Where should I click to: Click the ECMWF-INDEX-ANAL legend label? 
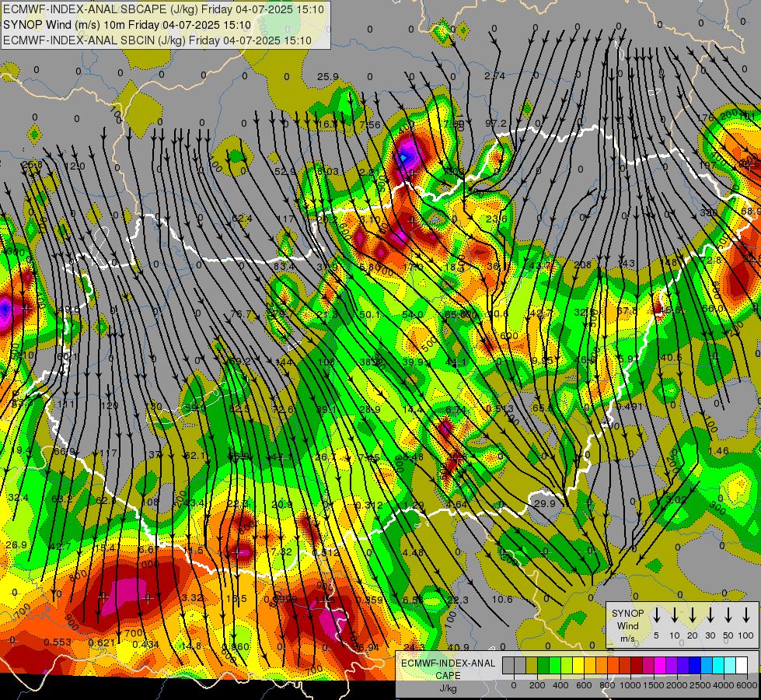pyautogui.click(x=448, y=663)
